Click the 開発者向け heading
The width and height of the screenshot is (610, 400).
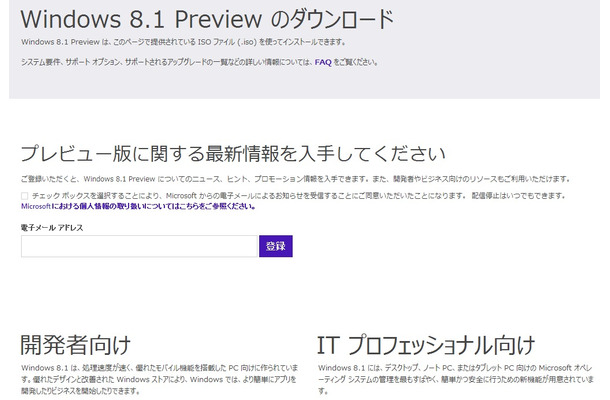click(x=75, y=345)
